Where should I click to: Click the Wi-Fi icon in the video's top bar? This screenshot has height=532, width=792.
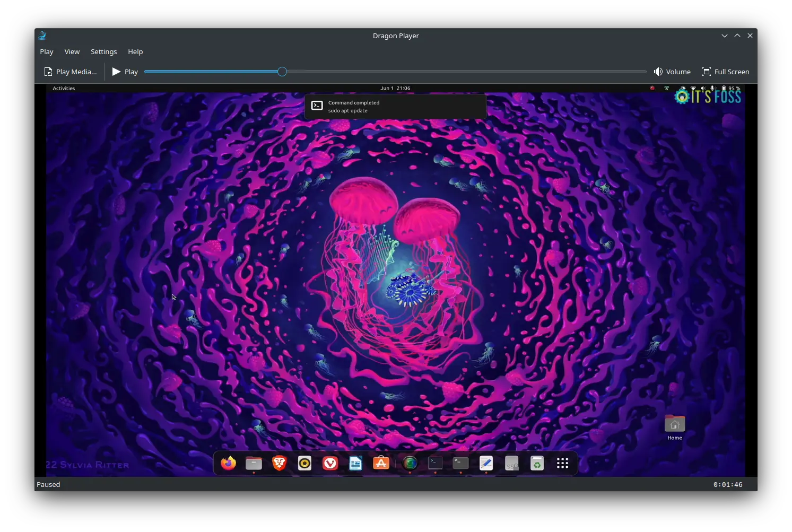693,88
